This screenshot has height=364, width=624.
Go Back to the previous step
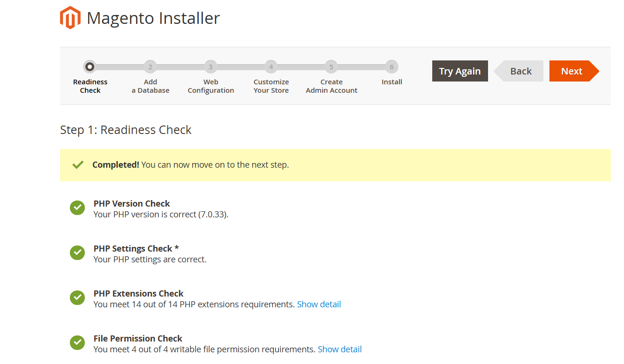coord(519,71)
